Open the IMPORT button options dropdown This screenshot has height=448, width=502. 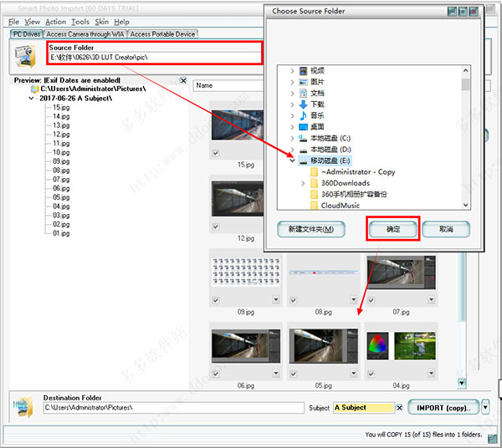tap(485, 407)
